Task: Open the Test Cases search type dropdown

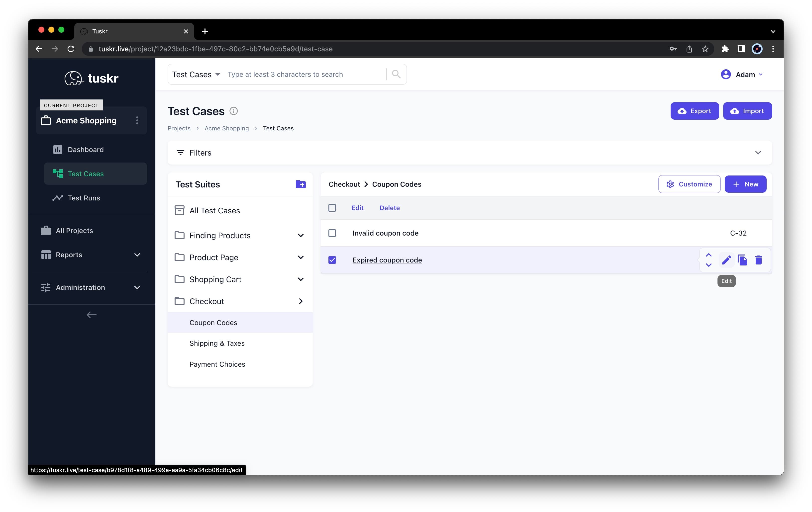Action: pyautogui.click(x=196, y=74)
